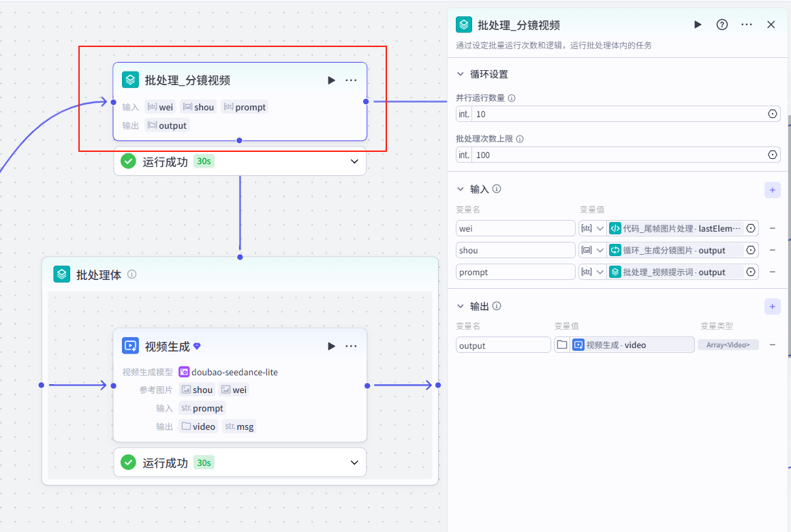This screenshot has width=791, height=532.
Task: Collapse the 循环设置 section
Action: point(461,74)
